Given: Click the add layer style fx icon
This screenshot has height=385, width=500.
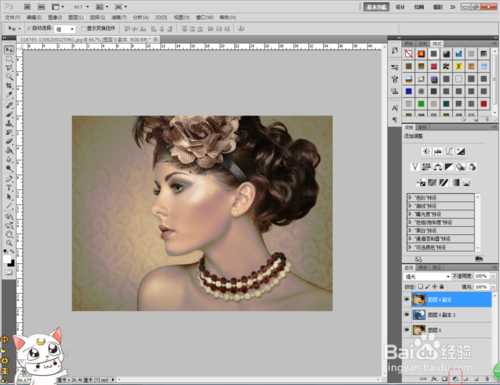Looking at the screenshot, I should point(434,379).
